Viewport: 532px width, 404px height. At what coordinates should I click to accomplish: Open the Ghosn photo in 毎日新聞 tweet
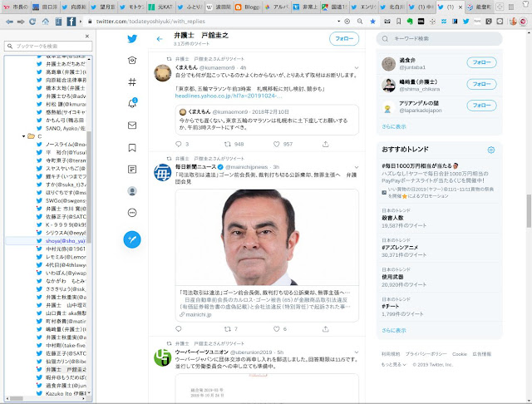pos(267,238)
